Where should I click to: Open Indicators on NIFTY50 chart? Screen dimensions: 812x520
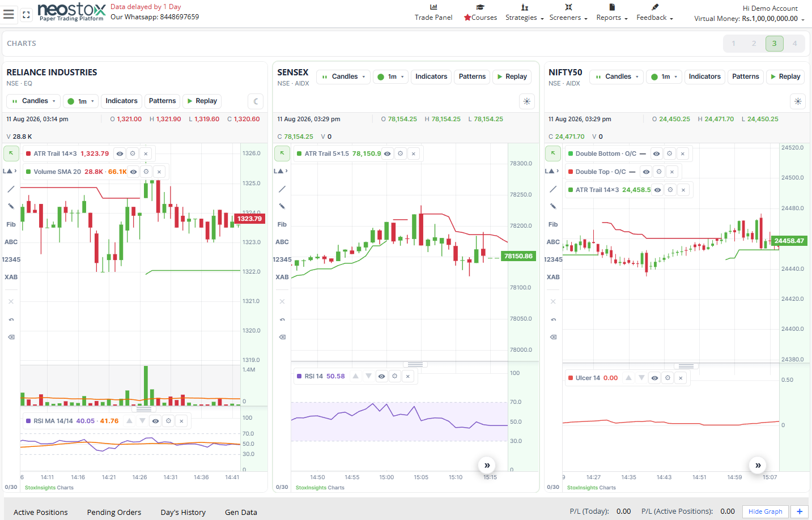coord(705,76)
